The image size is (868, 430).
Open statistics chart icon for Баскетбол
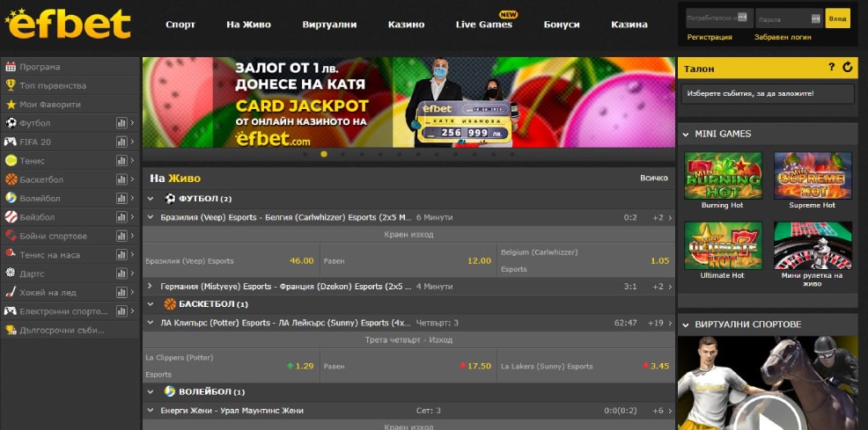tap(121, 179)
